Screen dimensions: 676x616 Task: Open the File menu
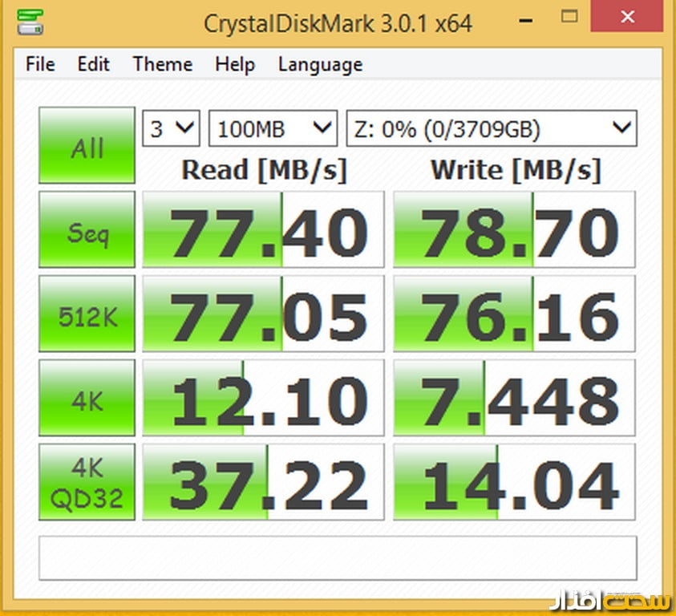[x=40, y=65]
